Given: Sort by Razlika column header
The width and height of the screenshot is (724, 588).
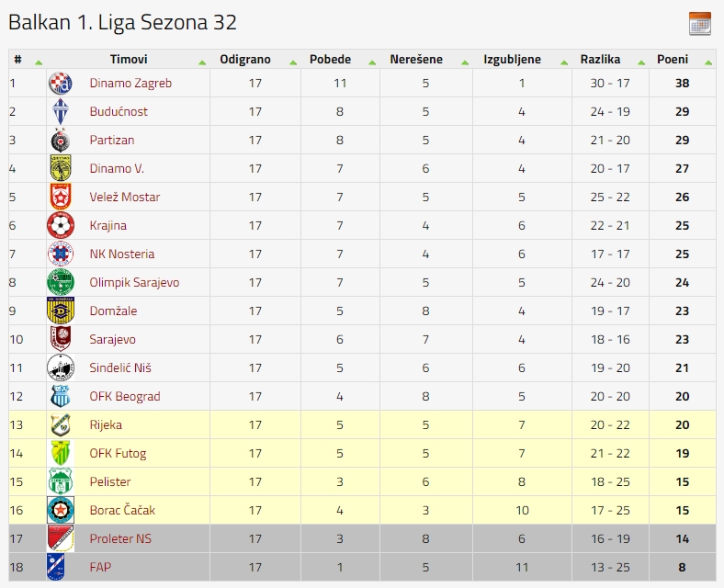Looking at the screenshot, I should tap(600, 60).
